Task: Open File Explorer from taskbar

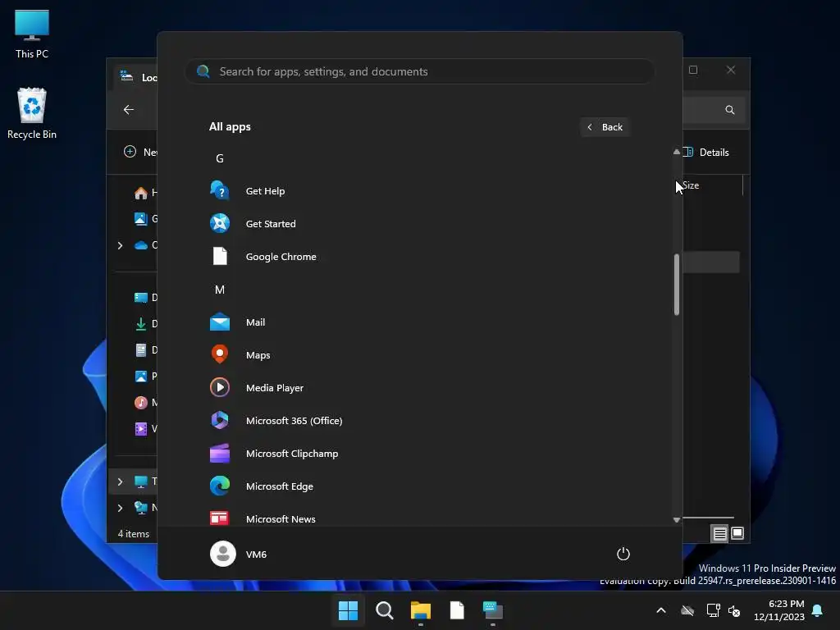Action: tap(421, 610)
